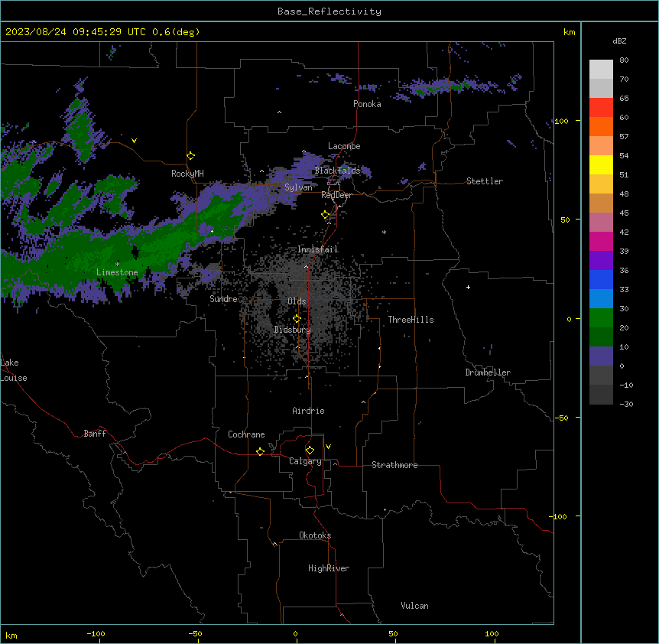Pick the red 60 dBZ legend swatch

coord(601,107)
